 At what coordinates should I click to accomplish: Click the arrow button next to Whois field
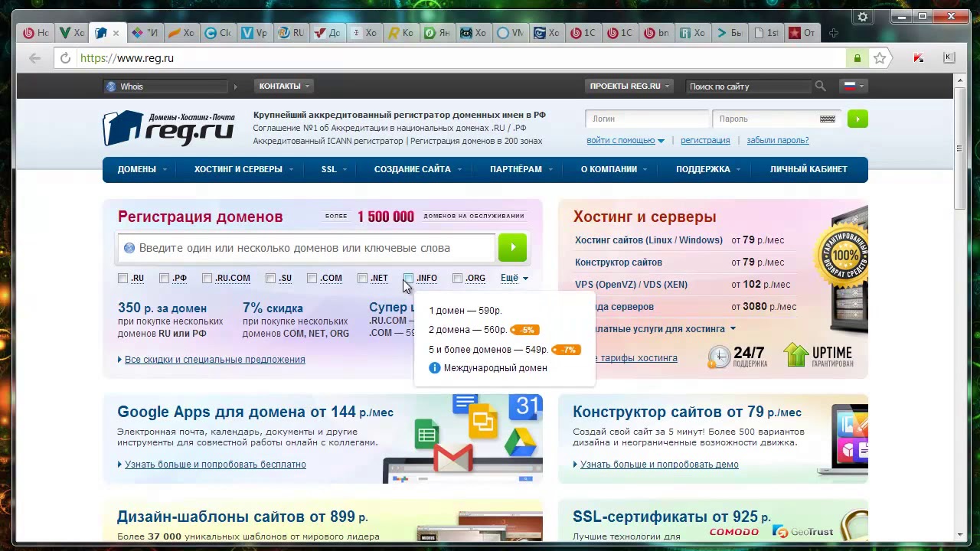[235, 86]
